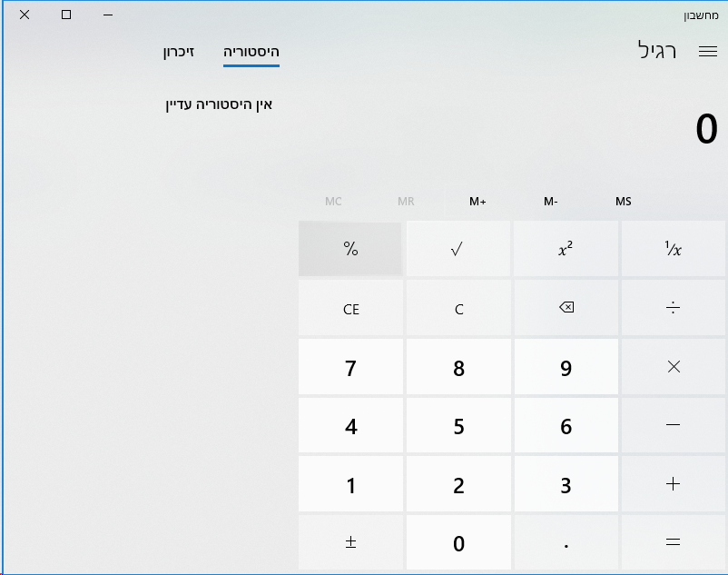Click the calculator display showing 0
This screenshot has width=728, height=575.
point(706,129)
